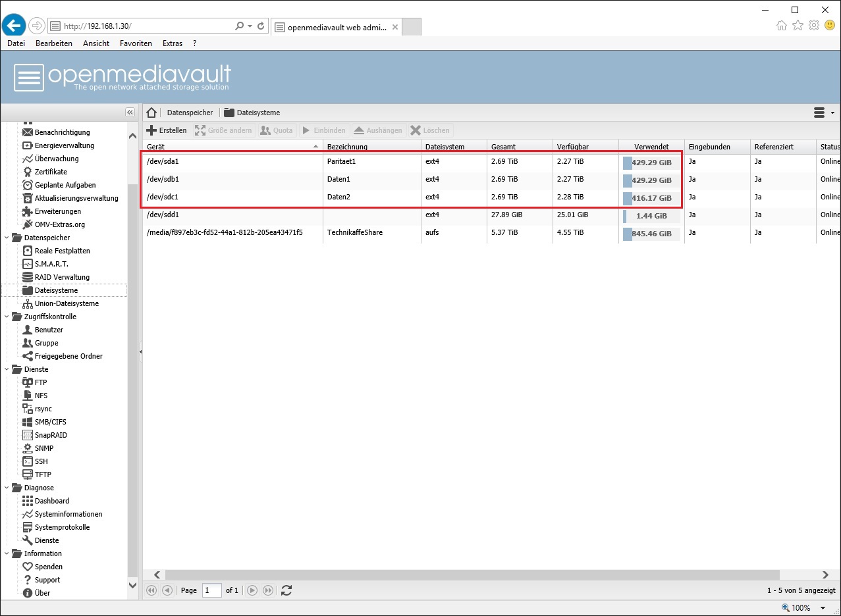
Task: Open the hamburger options dropdown at top right
Action: (x=824, y=113)
